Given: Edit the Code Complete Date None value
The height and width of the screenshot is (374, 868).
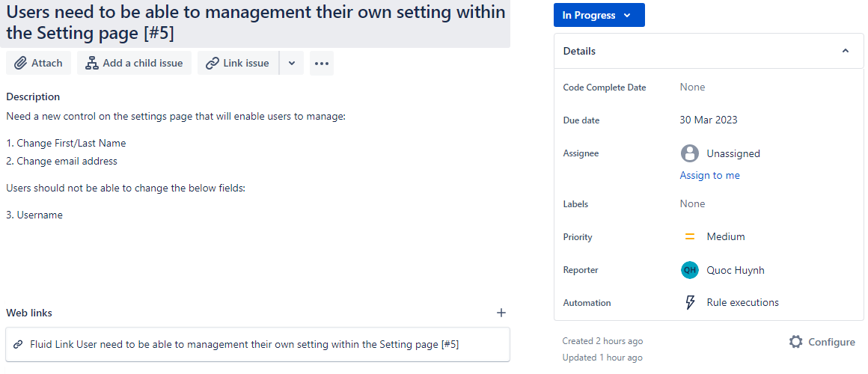Looking at the screenshot, I should click(692, 87).
